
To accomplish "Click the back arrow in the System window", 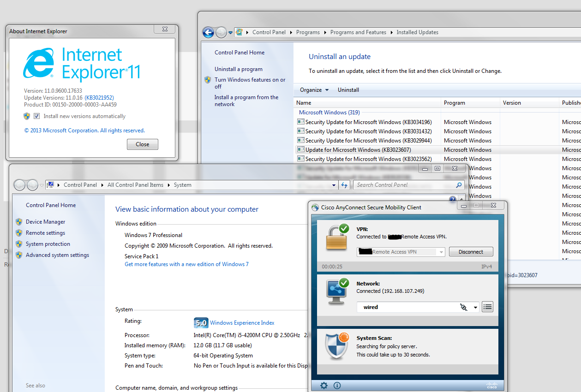I will pos(19,185).
